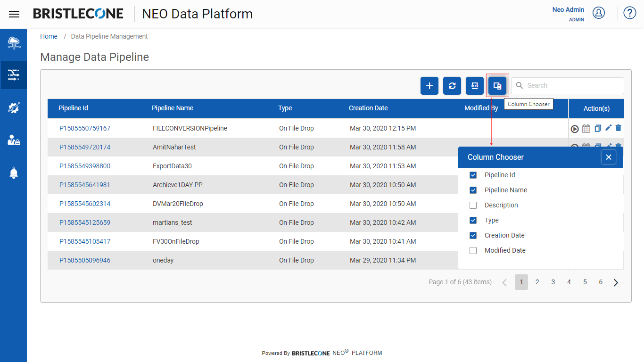Delete FILECONVERSIONPipeline with trash icon
This screenshot has width=644, height=362.
point(619,128)
